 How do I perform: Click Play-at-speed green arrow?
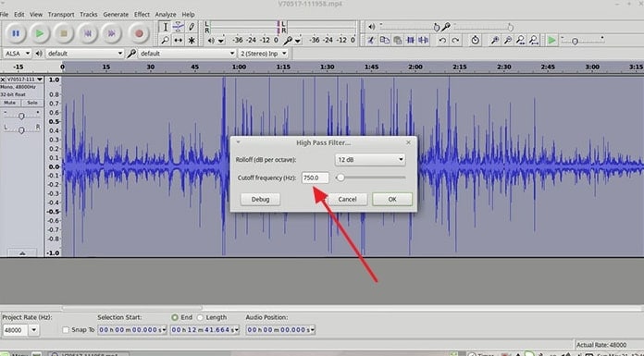551,41
